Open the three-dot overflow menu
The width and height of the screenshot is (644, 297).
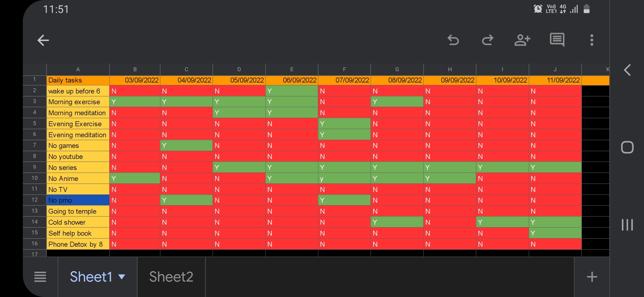pyautogui.click(x=592, y=40)
